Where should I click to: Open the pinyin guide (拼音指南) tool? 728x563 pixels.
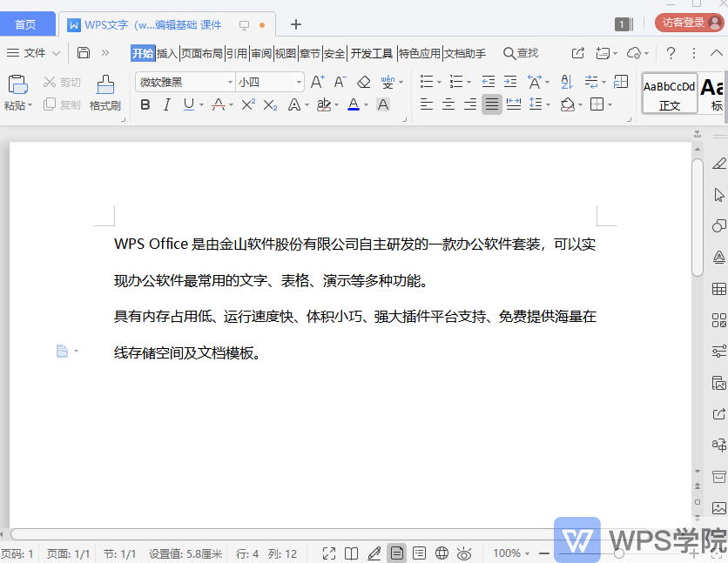[x=389, y=80]
